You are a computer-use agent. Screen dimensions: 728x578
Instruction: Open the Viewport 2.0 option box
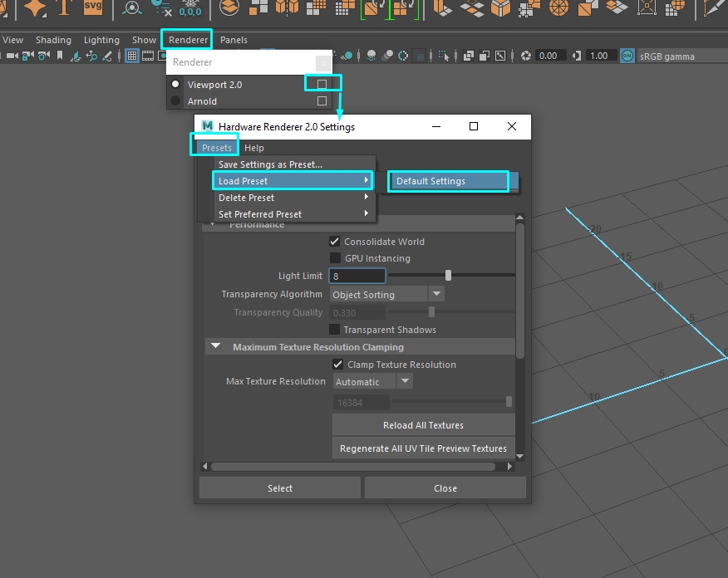click(x=322, y=84)
